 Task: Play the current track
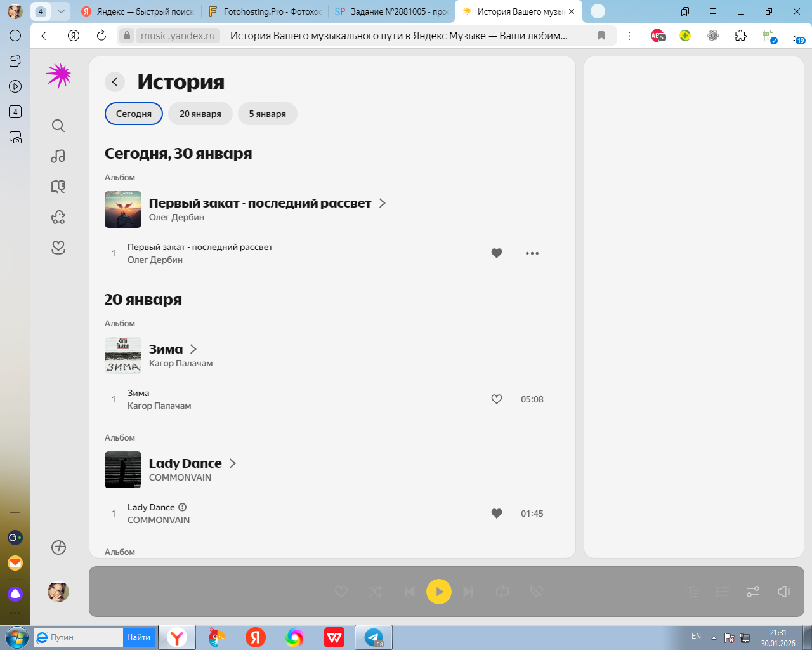[439, 592]
